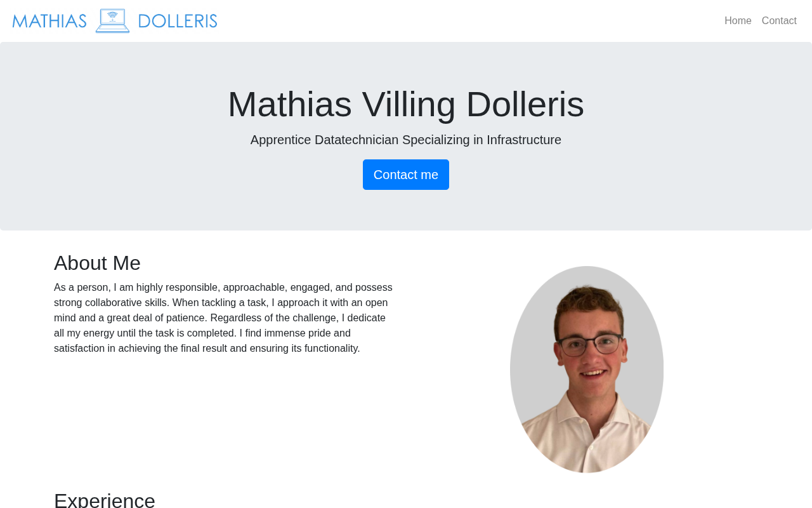Image resolution: width=812 pixels, height=508 pixels.
Task: Click 'Dolleris' in the large page title
Action: point(525,104)
